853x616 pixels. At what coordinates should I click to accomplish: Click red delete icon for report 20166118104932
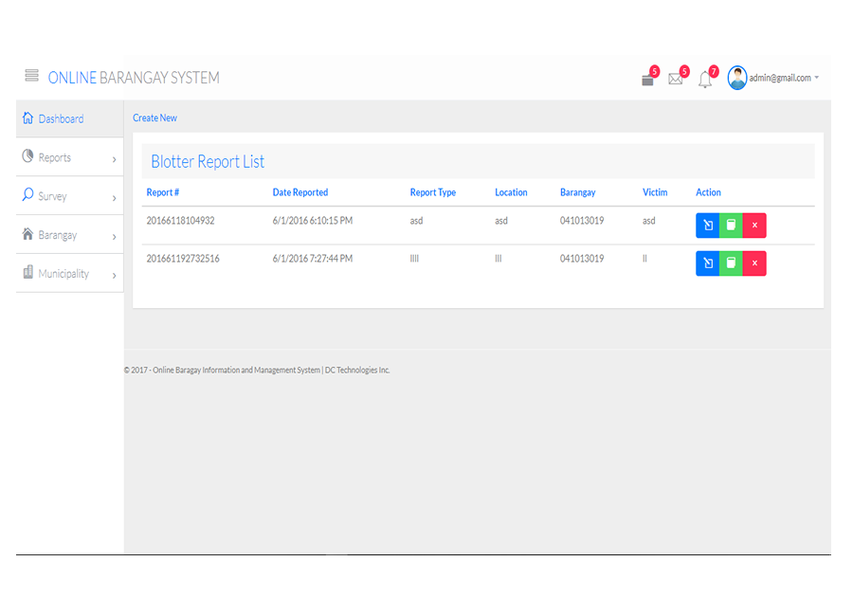[x=754, y=226]
